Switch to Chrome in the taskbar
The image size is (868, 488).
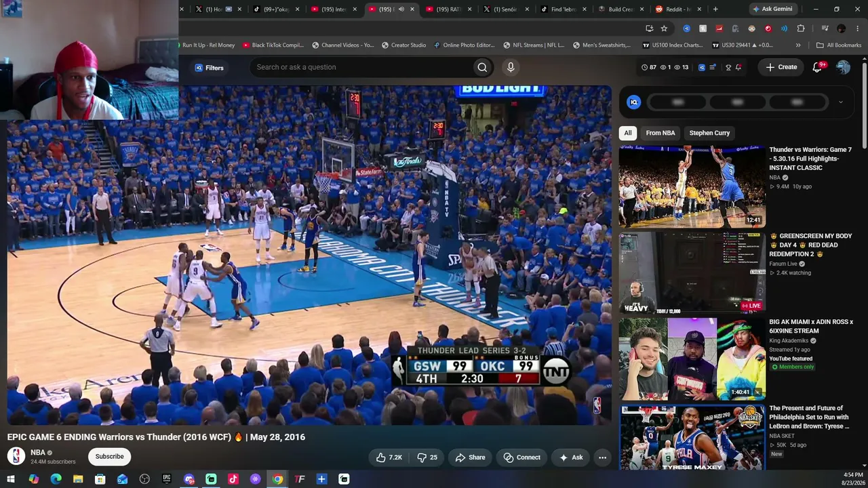277,479
